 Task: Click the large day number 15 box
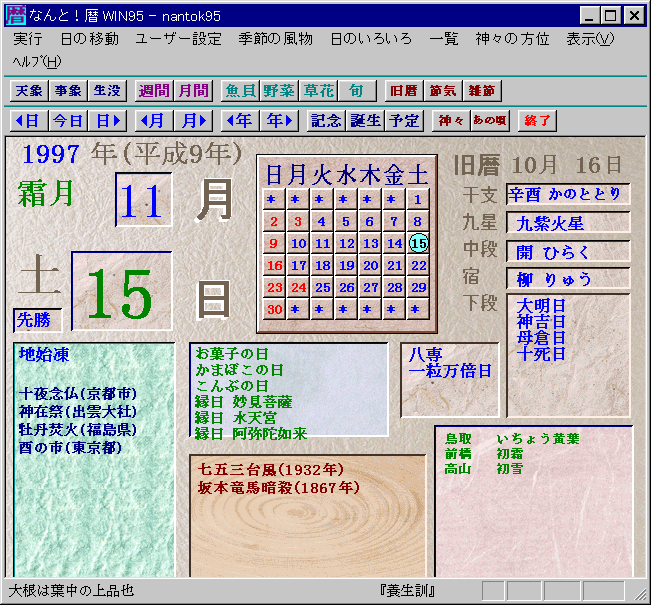click(122, 291)
